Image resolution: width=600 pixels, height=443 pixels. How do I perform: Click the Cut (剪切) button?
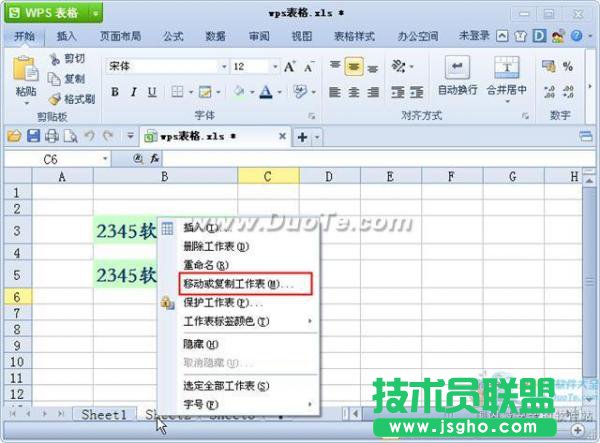[67, 59]
